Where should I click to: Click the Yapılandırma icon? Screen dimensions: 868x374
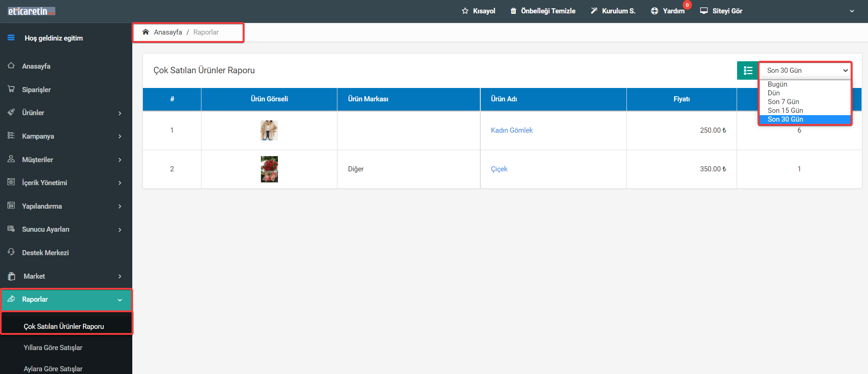(x=11, y=205)
